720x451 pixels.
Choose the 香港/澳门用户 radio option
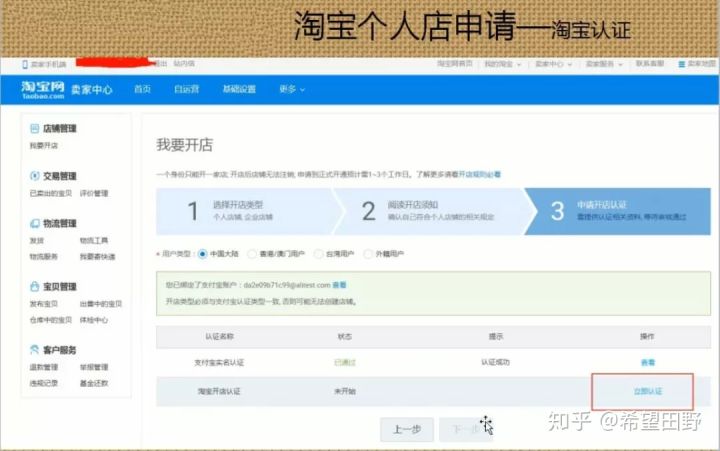pos(253,254)
